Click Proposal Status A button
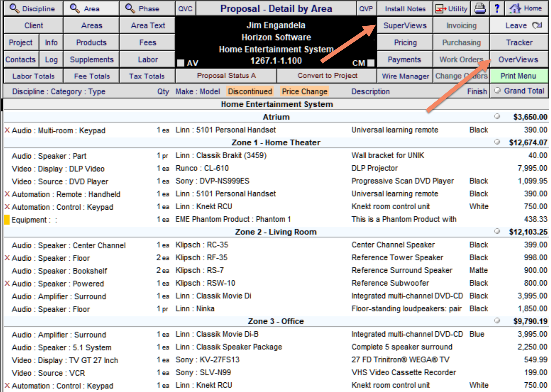551x392 pixels. click(226, 75)
